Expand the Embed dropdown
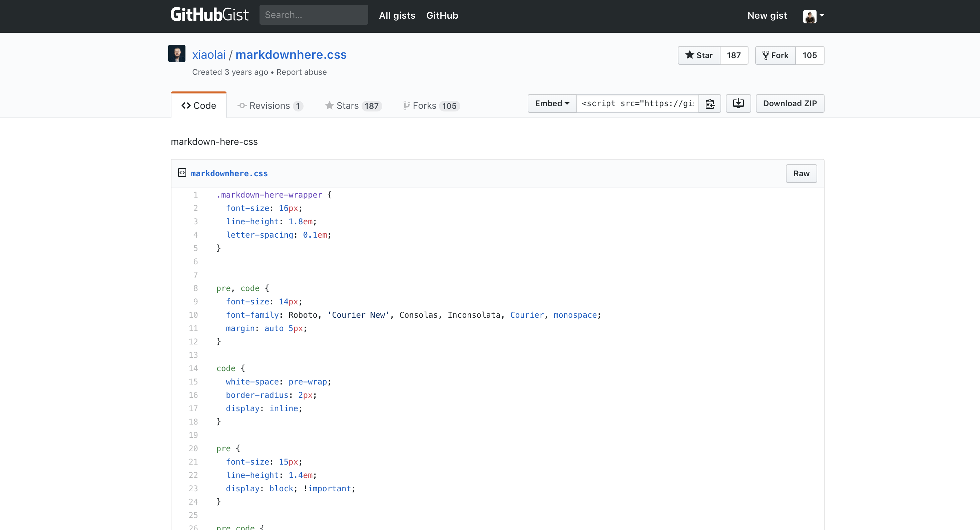 point(552,103)
